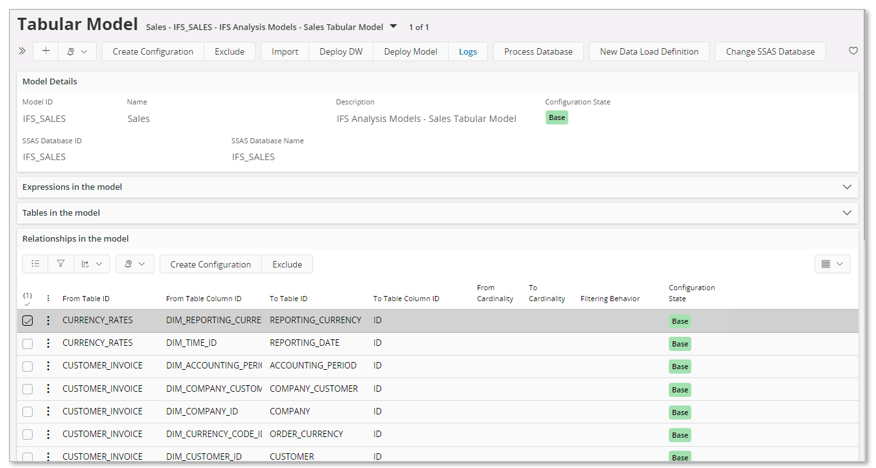Expand Tables in the model section

(846, 213)
